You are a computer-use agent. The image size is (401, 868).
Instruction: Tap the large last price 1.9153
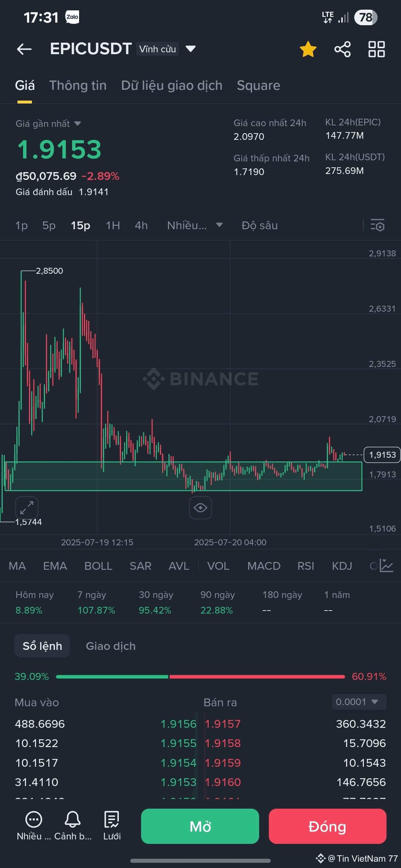pyautogui.click(x=59, y=149)
